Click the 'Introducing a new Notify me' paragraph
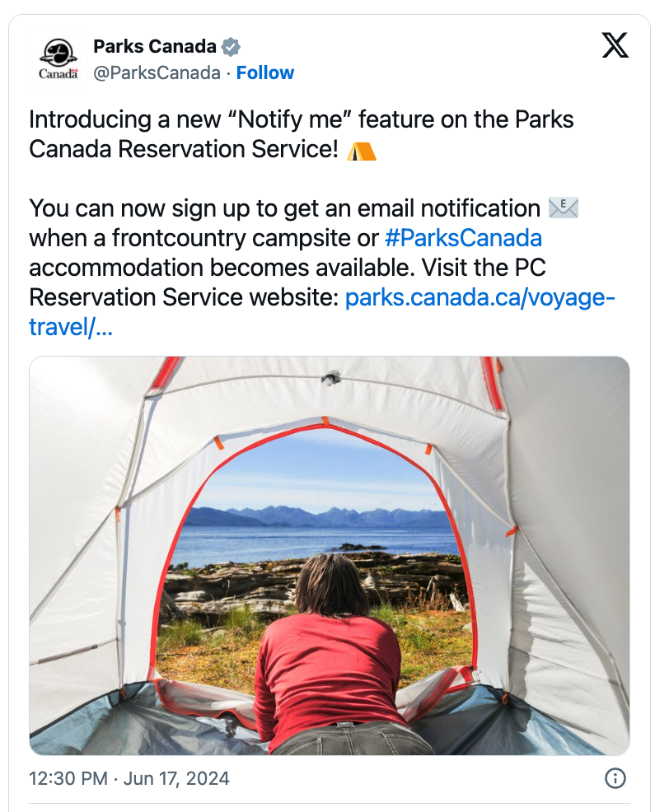The height and width of the screenshot is (812, 669). (x=302, y=134)
